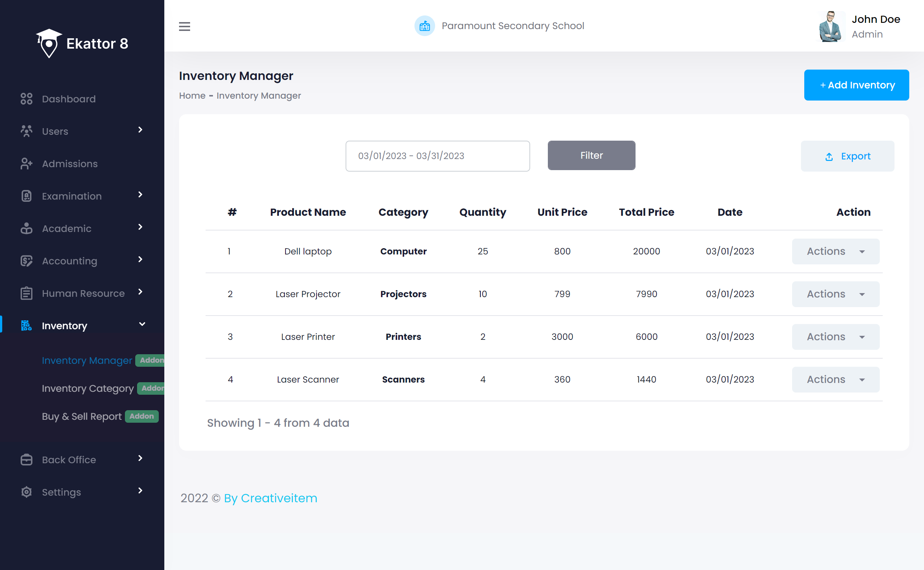Viewport: 924px width, 570px height.
Task: Open the Inventory Category page
Action: (x=88, y=388)
